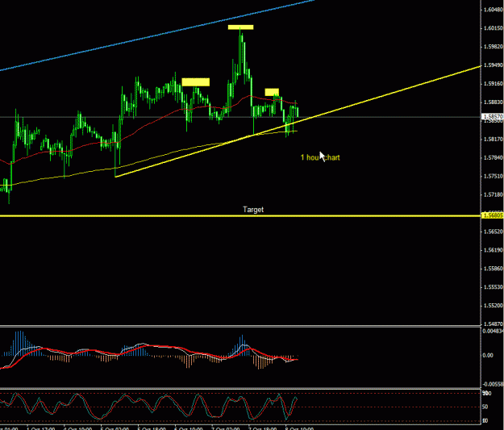Screen dimensions: 504x430
Task: Click the 1.57840 price axis label
Action: click(x=493, y=157)
